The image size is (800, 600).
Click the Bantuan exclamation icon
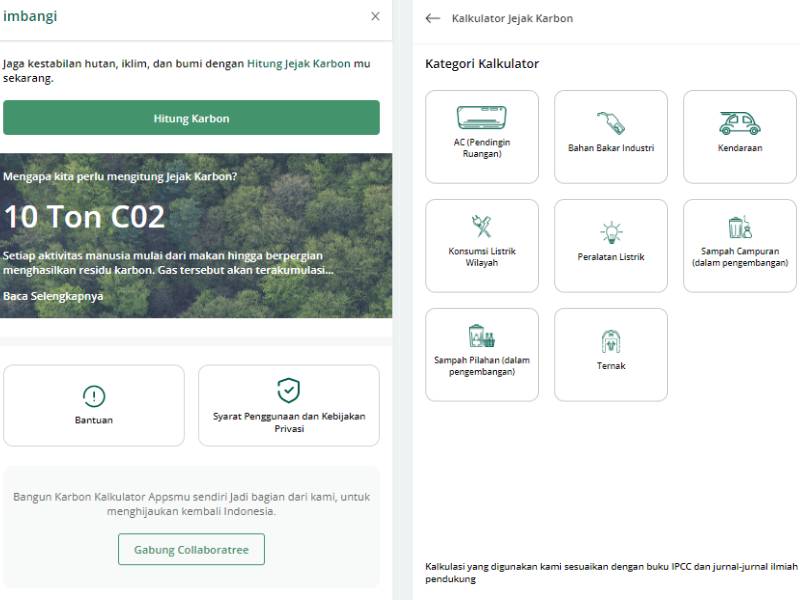tap(94, 396)
